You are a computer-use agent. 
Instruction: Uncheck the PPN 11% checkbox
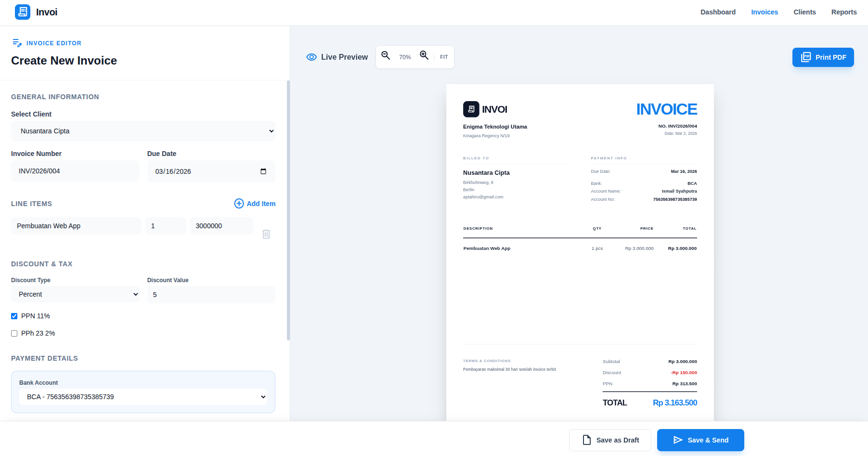point(14,316)
